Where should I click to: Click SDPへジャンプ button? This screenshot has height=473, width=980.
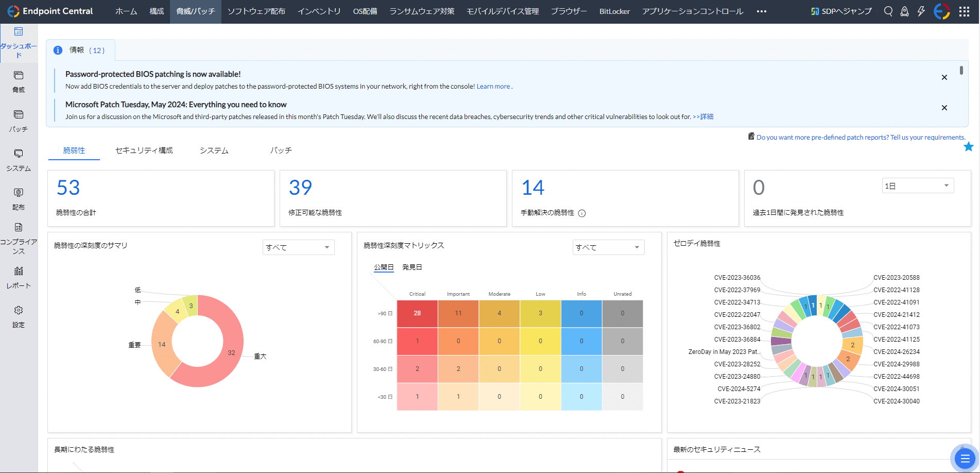point(841,11)
